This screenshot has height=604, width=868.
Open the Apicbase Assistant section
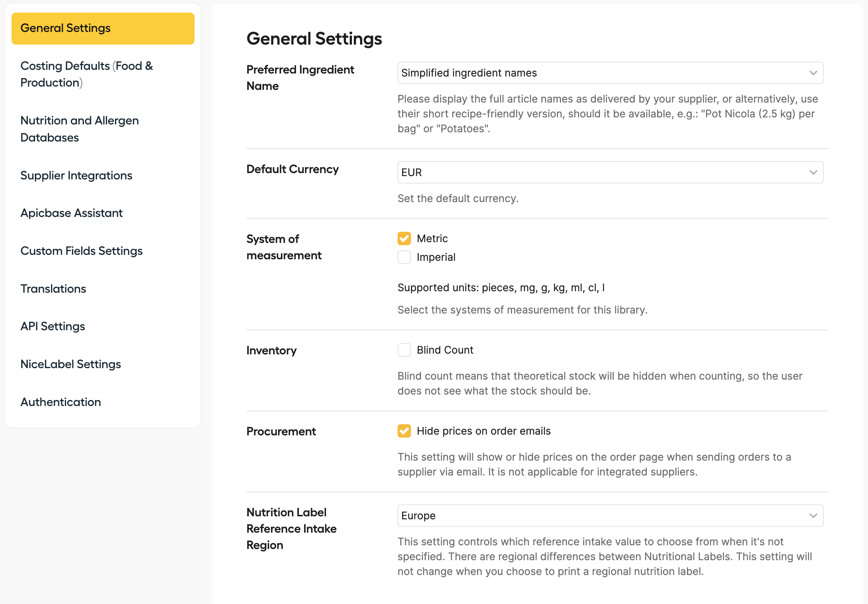click(x=71, y=213)
